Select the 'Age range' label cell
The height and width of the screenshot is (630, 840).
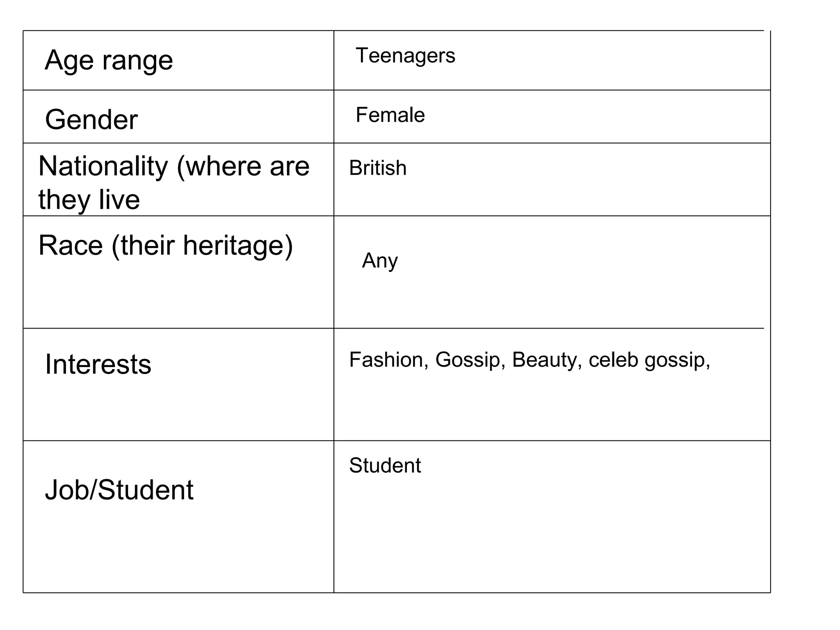178,60
